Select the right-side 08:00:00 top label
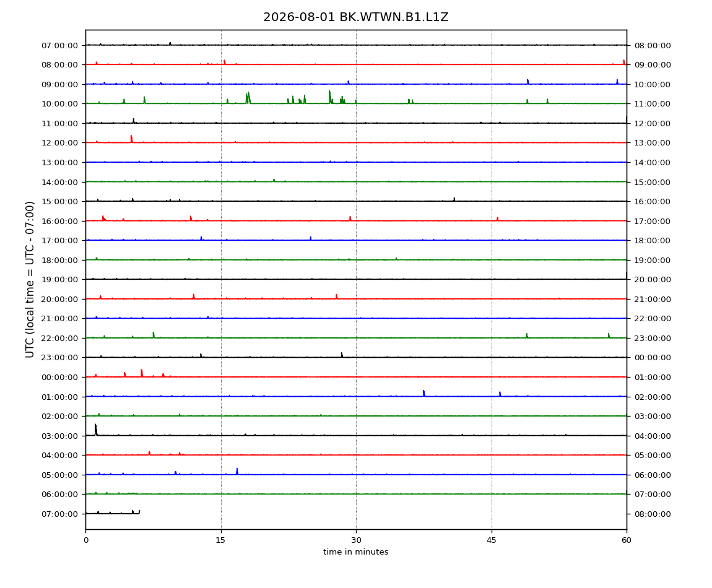The height and width of the screenshot is (588, 712). click(653, 45)
